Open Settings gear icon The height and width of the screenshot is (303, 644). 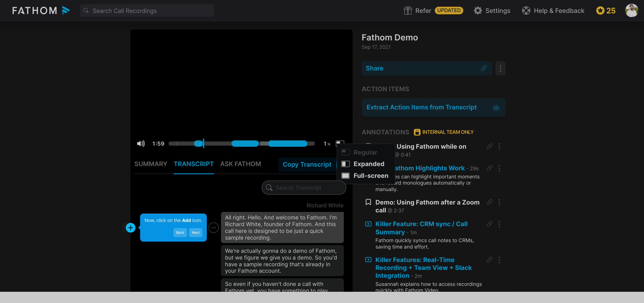pyautogui.click(x=478, y=11)
